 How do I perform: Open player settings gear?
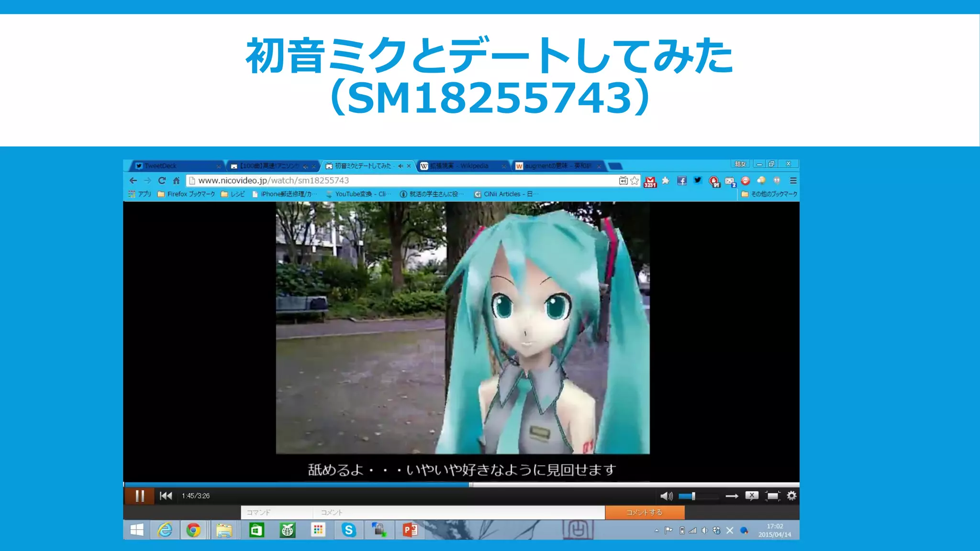click(791, 496)
